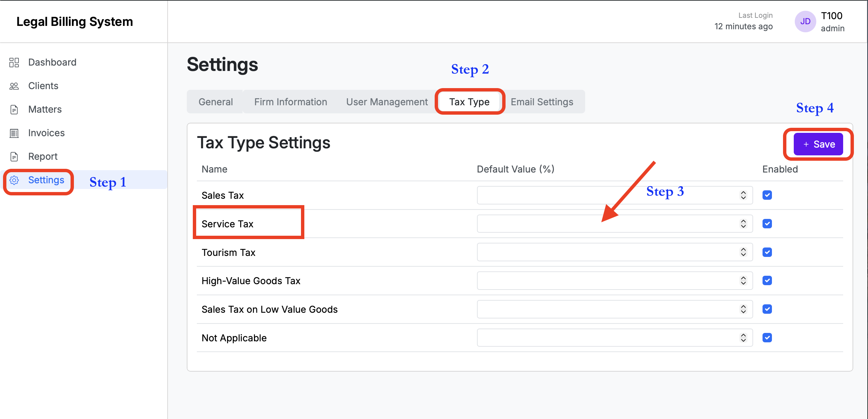Viewport: 868px width, 419px height.
Task: Switch to the Email Settings tab
Action: point(542,102)
